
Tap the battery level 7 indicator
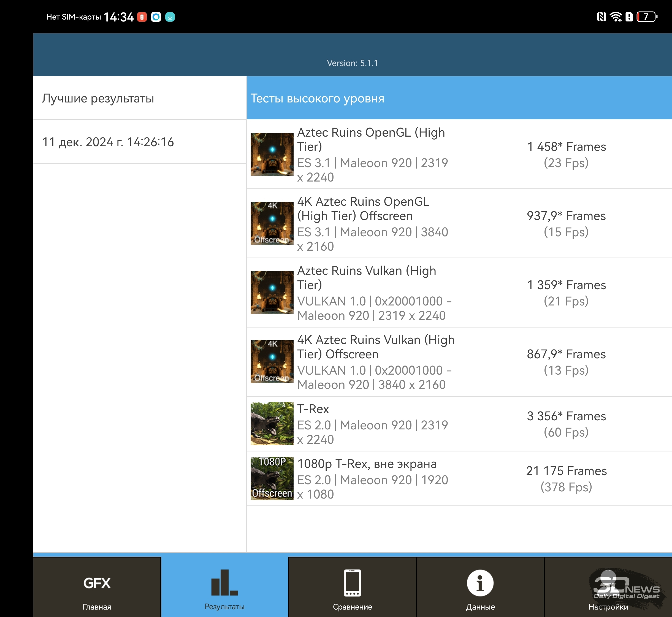click(647, 17)
